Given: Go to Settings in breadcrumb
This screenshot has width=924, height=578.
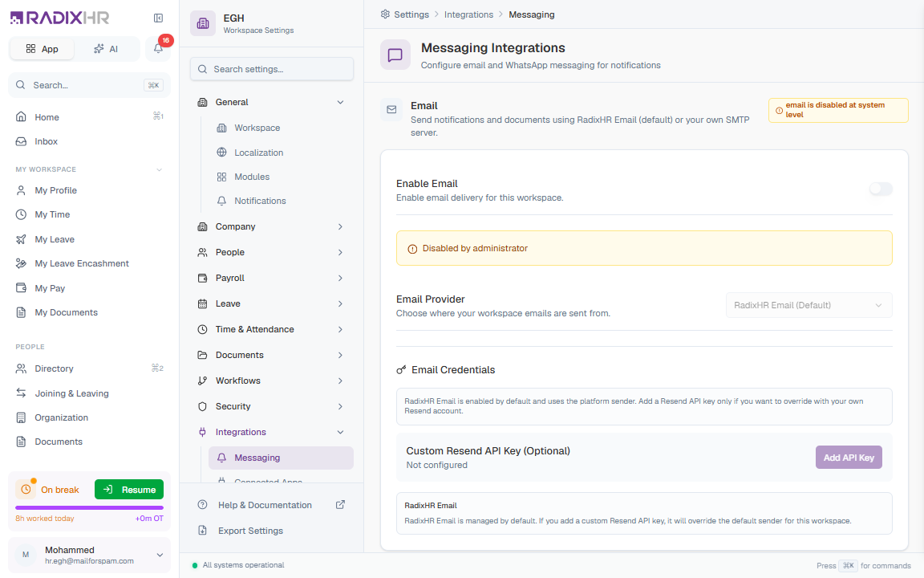Looking at the screenshot, I should click(x=411, y=14).
